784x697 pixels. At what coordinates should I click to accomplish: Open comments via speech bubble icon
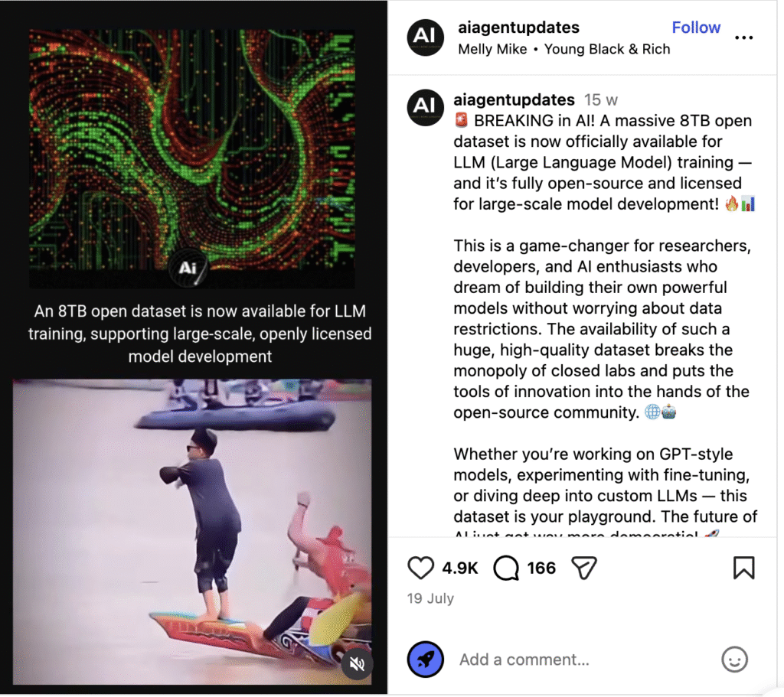click(x=506, y=568)
